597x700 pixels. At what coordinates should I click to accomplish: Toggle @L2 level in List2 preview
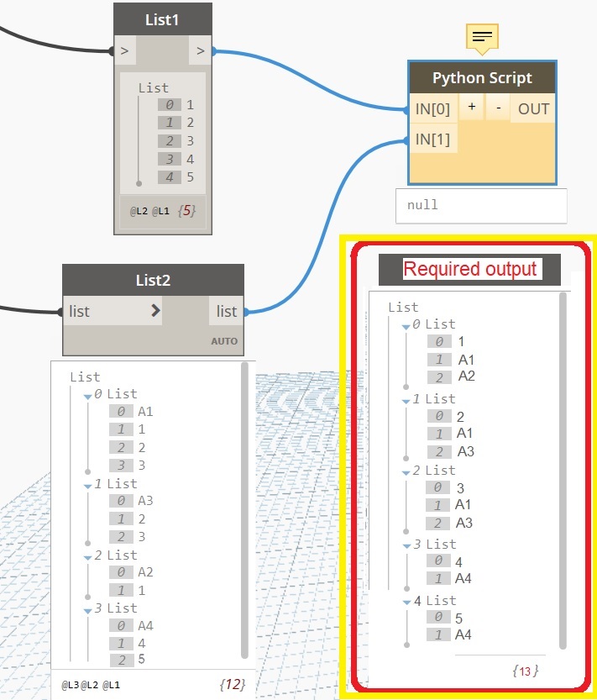coord(90,685)
